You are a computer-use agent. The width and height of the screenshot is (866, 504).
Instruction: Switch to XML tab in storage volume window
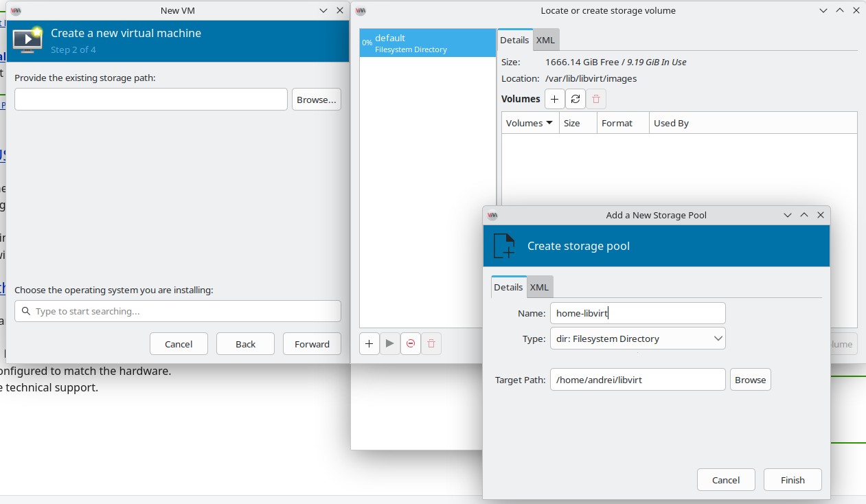click(x=545, y=40)
